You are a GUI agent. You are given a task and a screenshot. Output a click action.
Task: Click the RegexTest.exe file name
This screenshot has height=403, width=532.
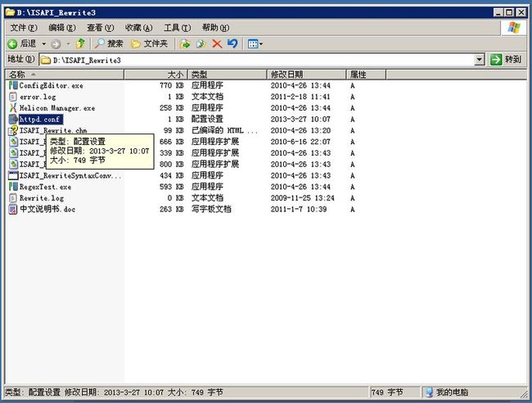click(x=45, y=187)
